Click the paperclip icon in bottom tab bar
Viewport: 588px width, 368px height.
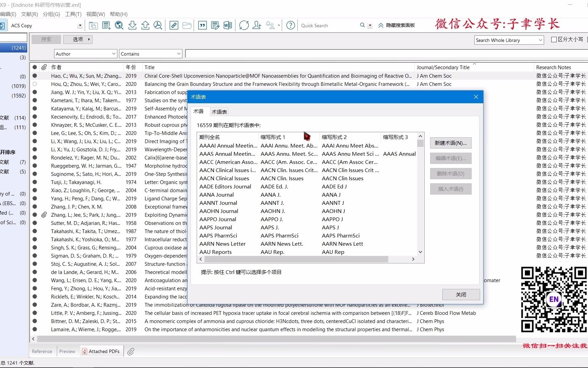coord(131,351)
